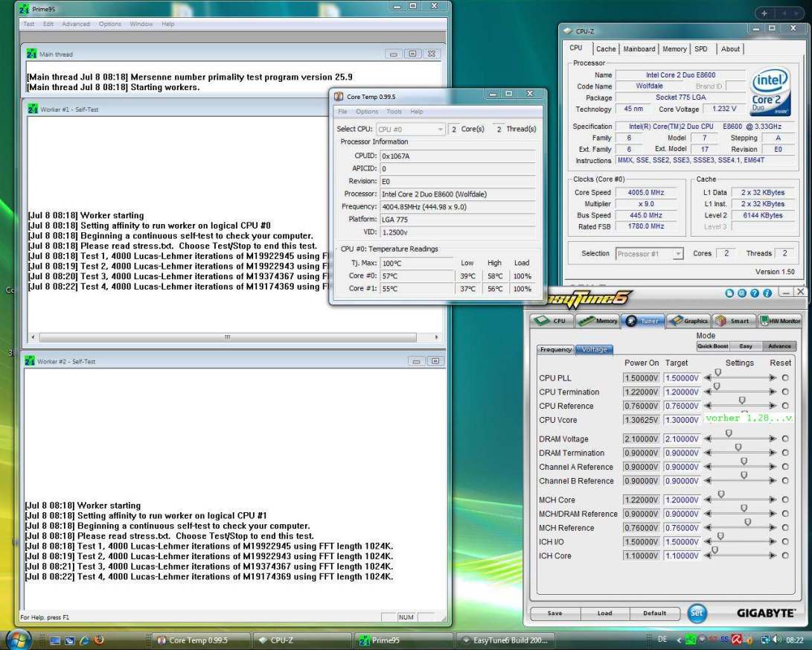Viewport: 812px width, 650px height.
Task: Reset ICH I/O radio button
Action: tap(785, 542)
